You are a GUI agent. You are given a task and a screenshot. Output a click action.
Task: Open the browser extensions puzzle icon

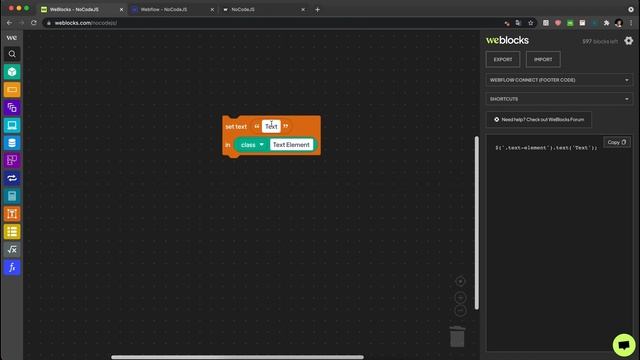tap(607, 23)
